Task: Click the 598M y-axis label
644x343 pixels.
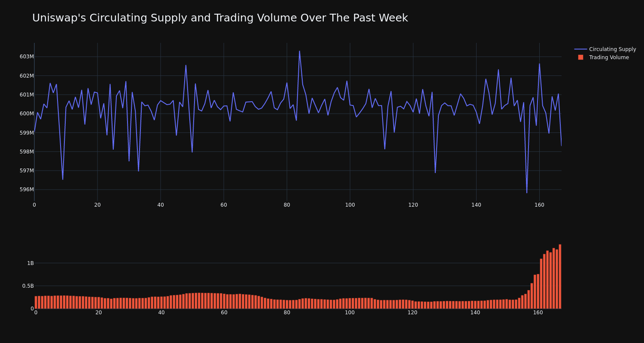Action: (x=27, y=152)
